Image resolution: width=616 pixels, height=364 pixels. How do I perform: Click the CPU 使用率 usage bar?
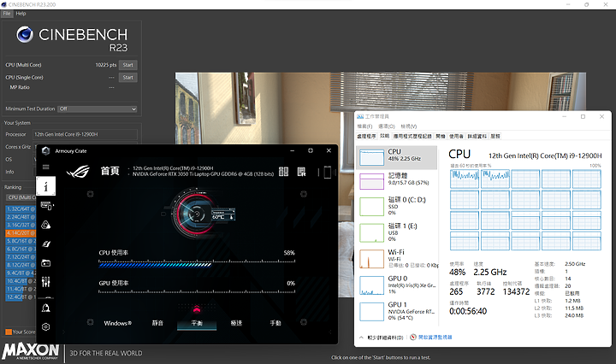[197, 265]
